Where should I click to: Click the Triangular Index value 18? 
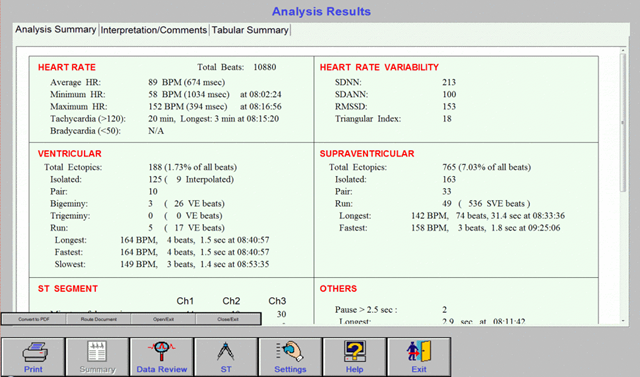tap(447, 119)
